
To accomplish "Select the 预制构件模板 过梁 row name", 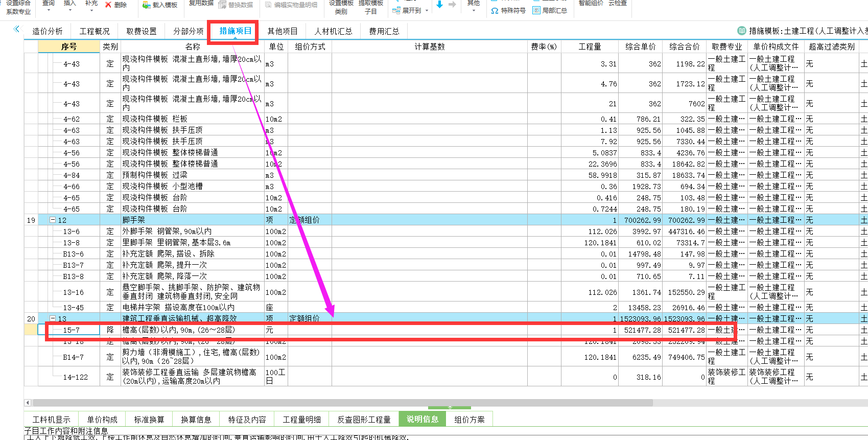I will (x=155, y=175).
